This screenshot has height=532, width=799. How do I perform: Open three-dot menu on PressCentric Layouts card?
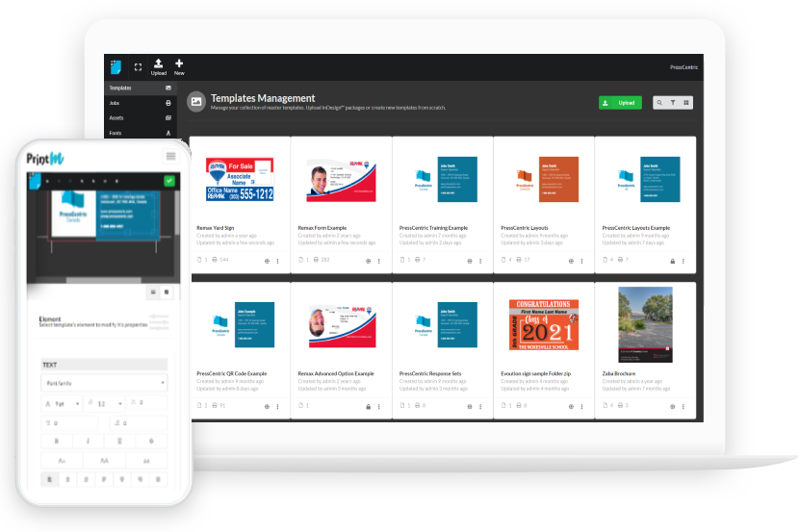click(x=581, y=261)
